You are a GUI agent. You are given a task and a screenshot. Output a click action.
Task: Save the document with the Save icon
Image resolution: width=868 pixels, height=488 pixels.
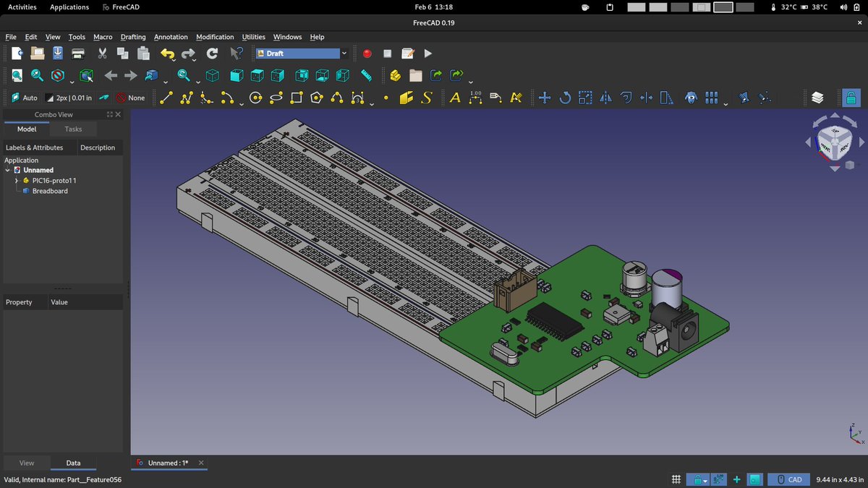point(58,53)
